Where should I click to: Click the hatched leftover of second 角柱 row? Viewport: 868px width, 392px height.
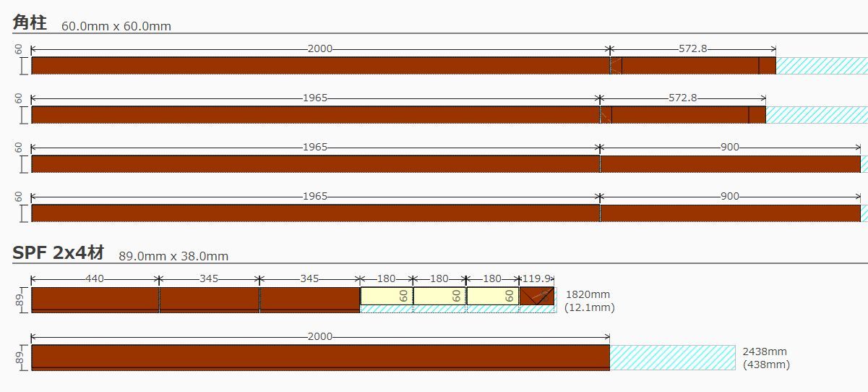click(817, 114)
